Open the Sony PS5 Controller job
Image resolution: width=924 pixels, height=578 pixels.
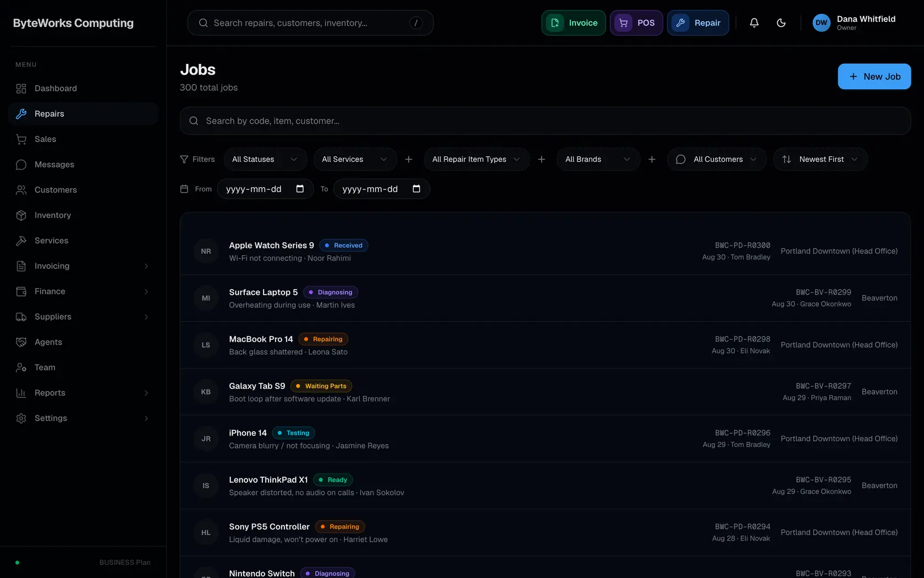coord(545,532)
